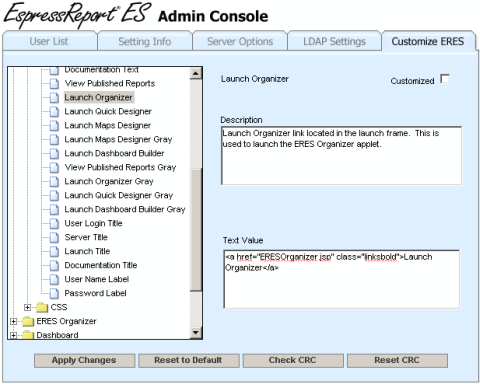Select the Launch Organizer Gray item
The height and width of the screenshot is (384, 480).
(x=109, y=181)
